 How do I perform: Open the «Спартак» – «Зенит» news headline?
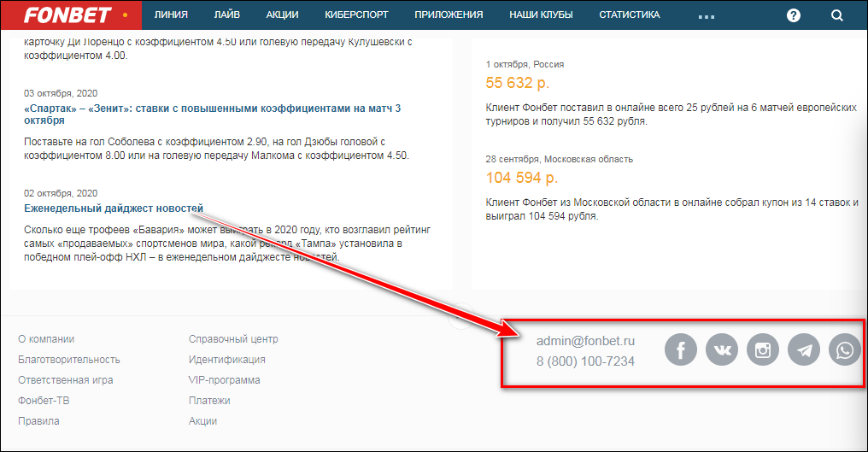coord(212,114)
